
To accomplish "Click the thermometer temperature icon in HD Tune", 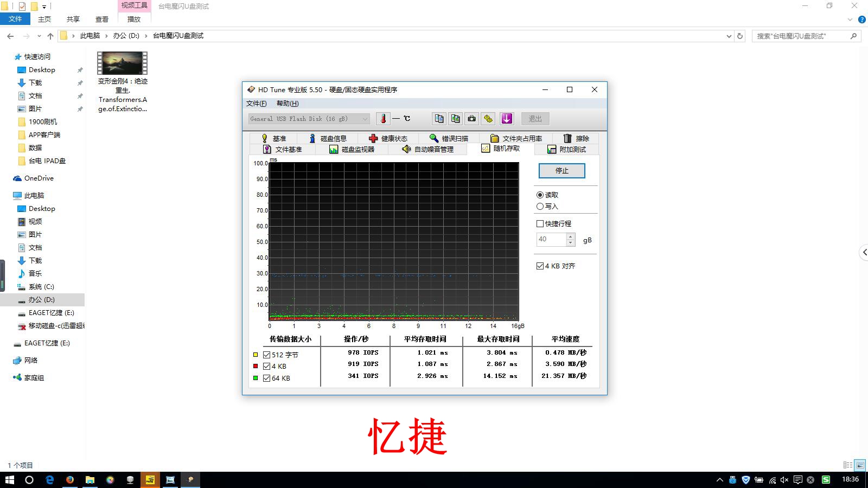I will pos(383,119).
